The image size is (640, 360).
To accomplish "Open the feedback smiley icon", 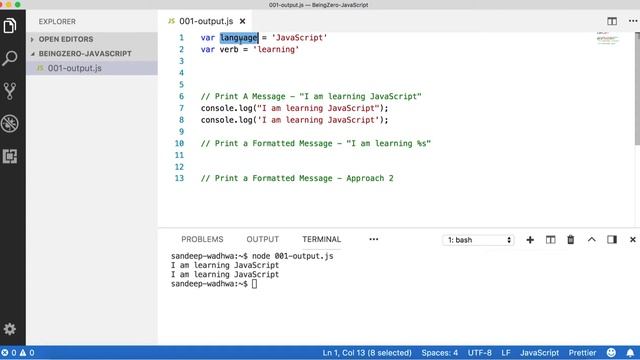I will click(x=611, y=353).
